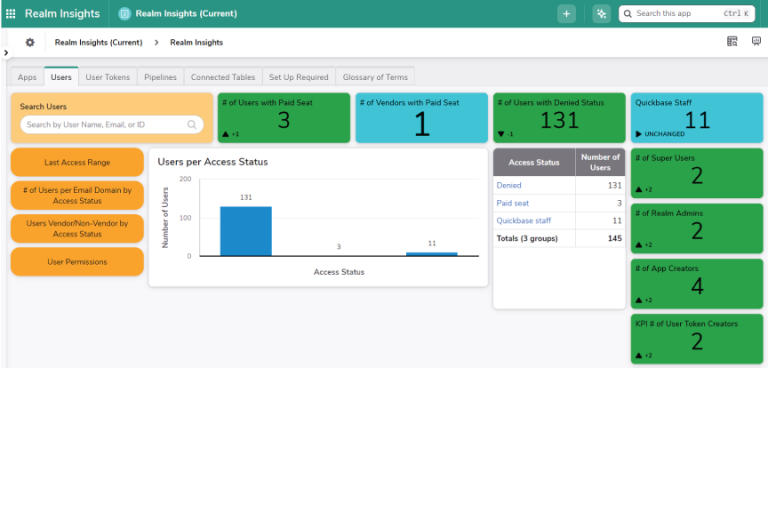Go to Glossary of Terms tab
Screen dimensions: 768x512
375,77
